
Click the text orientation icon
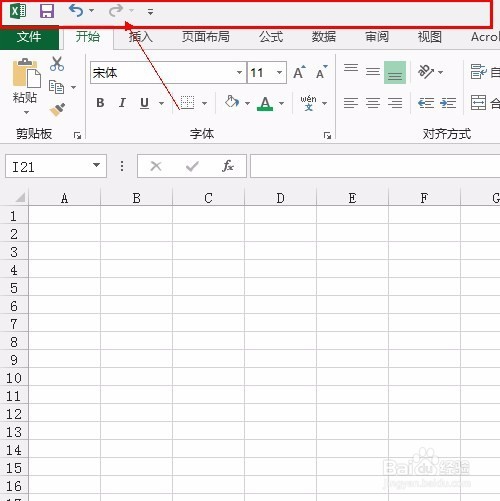pos(426,72)
